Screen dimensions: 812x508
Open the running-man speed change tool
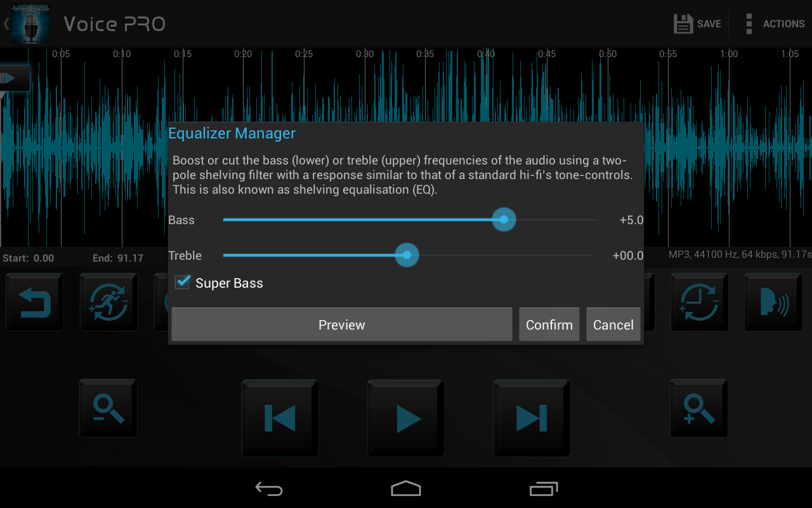(108, 302)
